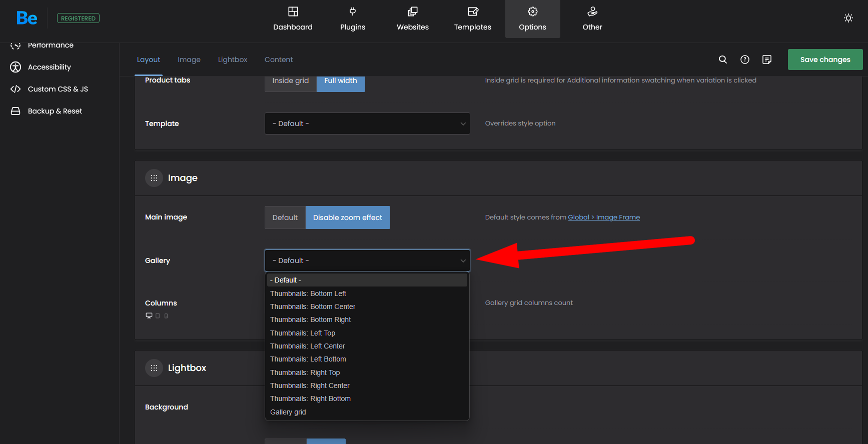The width and height of the screenshot is (868, 444).
Task: Switch to the Content tab
Action: [279, 59]
